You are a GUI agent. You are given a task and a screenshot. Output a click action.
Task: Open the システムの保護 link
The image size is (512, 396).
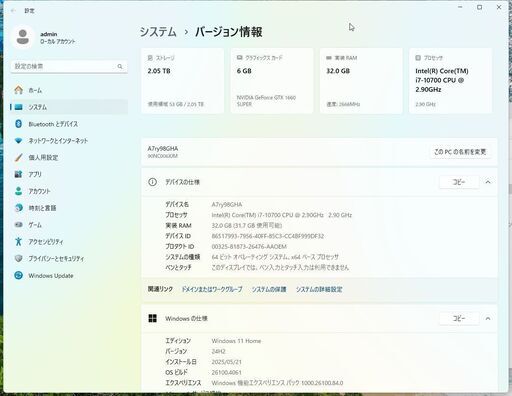click(269, 289)
